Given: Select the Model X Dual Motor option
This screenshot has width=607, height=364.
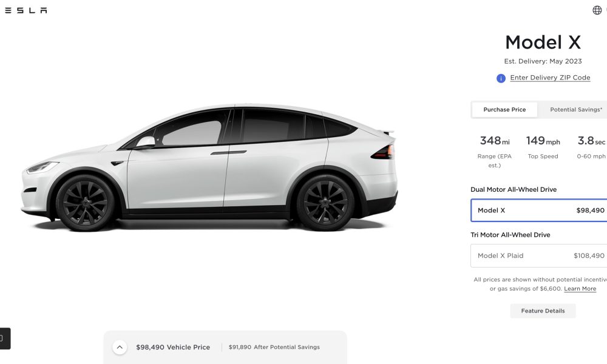Looking at the screenshot, I should click(539, 211).
